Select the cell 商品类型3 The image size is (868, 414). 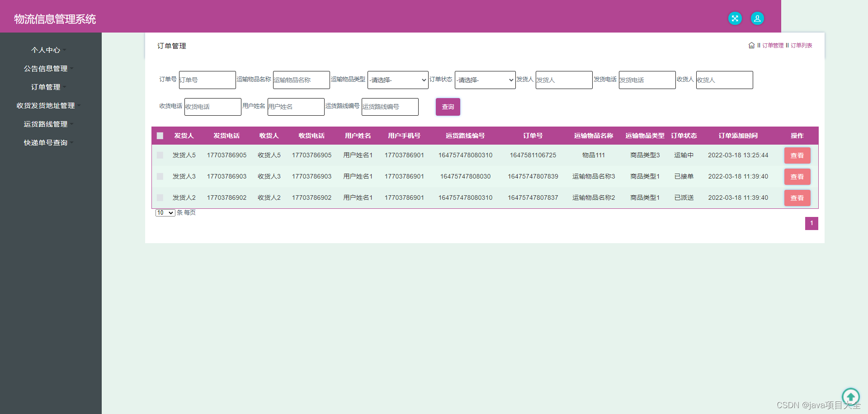point(645,155)
